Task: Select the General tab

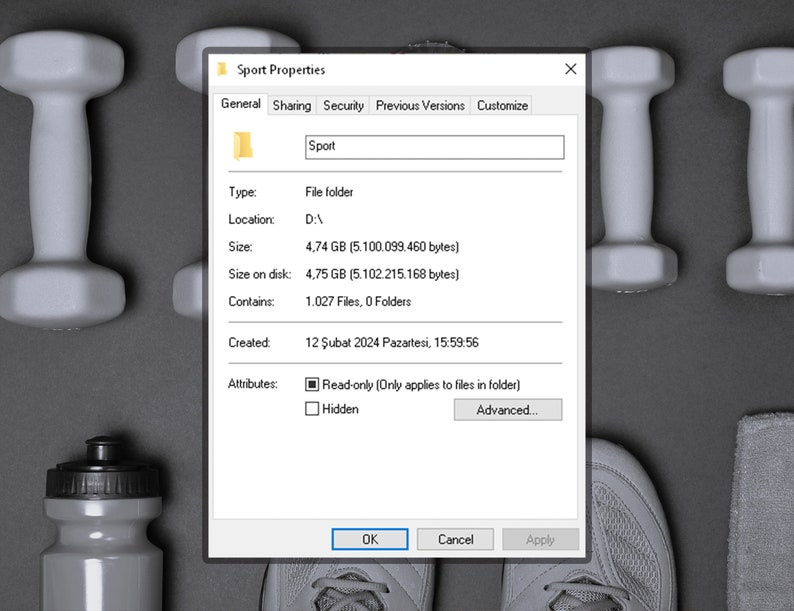Action: (x=241, y=104)
